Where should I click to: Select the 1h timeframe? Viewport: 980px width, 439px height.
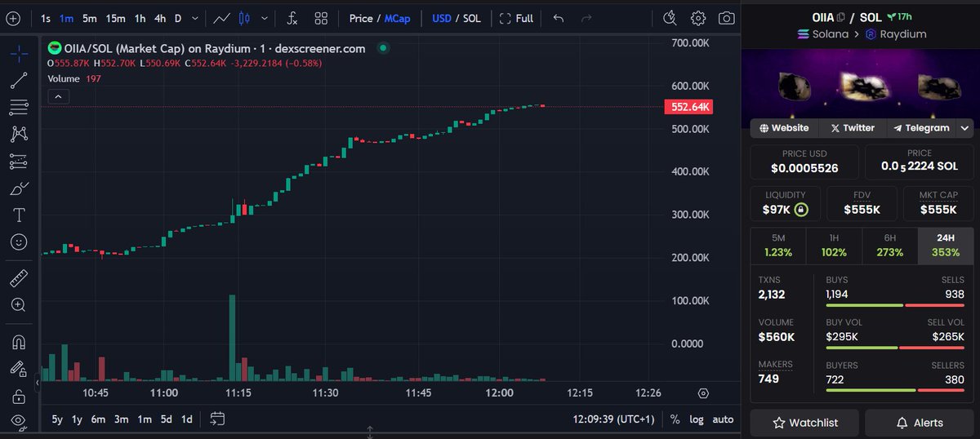tap(140, 18)
